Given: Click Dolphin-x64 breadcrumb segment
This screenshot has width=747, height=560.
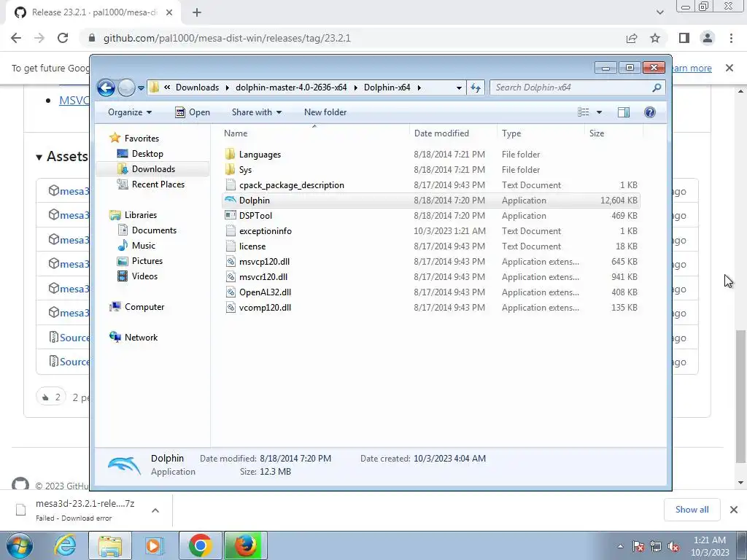Looking at the screenshot, I should 387,87.
